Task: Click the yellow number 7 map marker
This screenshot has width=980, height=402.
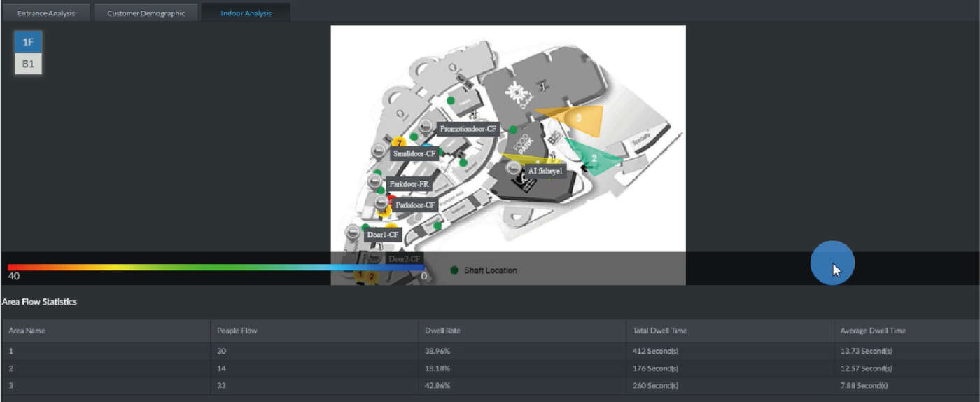Action: 398,143
